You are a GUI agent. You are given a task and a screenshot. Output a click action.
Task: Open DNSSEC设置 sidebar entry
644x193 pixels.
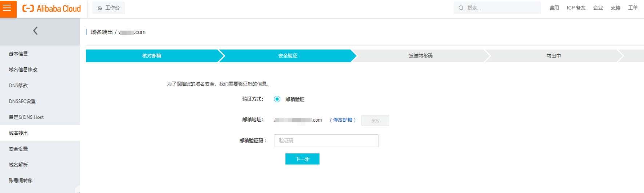[x=22, y=101]
